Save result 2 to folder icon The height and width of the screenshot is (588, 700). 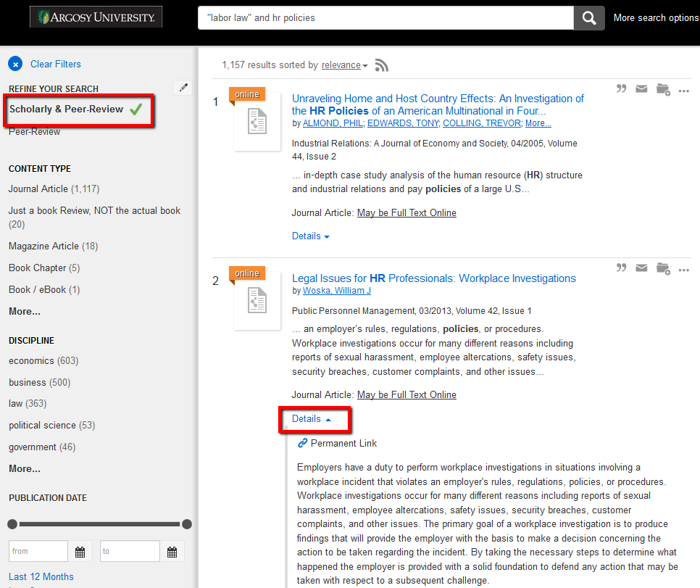[x=663, y=268]
